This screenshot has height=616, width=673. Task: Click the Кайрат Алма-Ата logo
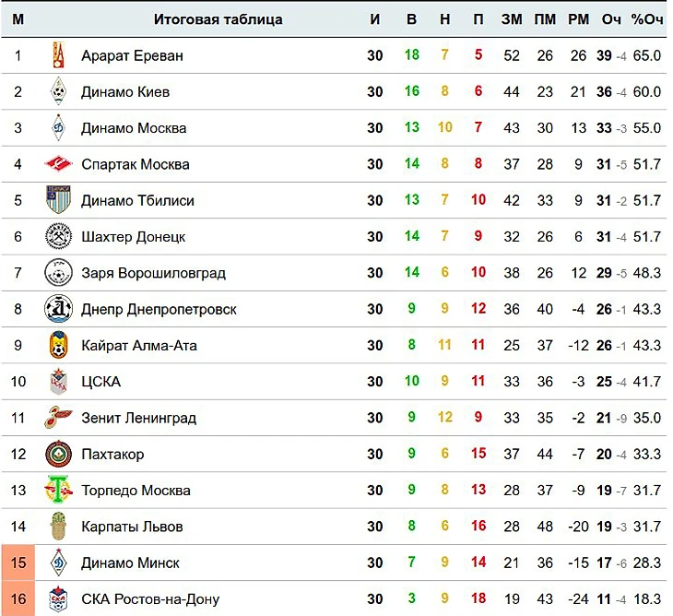pyautogui.click(x=58, y=346)
